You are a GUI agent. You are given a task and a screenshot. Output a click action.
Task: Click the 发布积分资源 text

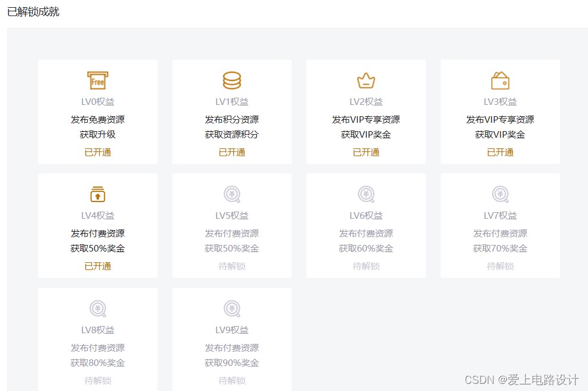pyautogui.click(x=232, y=120)
